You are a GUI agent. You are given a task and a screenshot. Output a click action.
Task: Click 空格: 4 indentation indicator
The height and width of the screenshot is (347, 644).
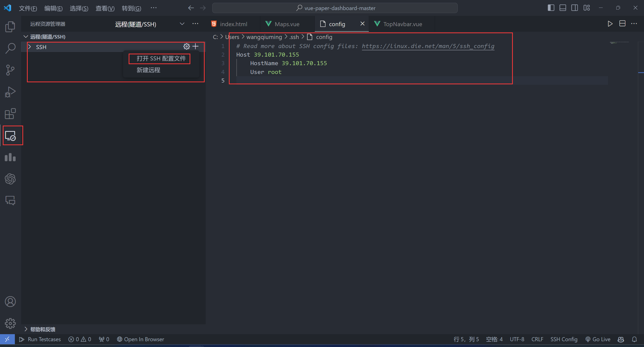tap(494, 339)
